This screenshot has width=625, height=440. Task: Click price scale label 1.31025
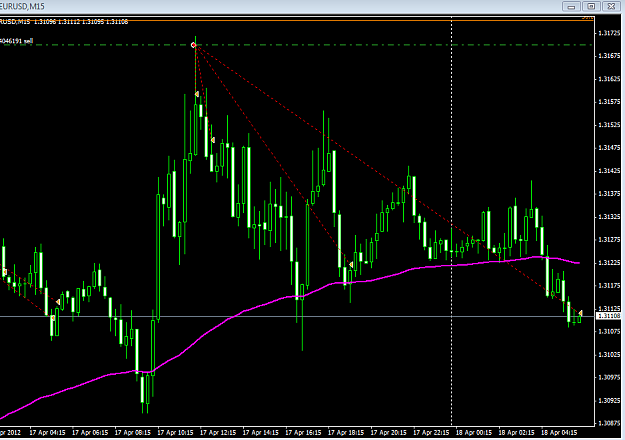[x=609, y=354]
